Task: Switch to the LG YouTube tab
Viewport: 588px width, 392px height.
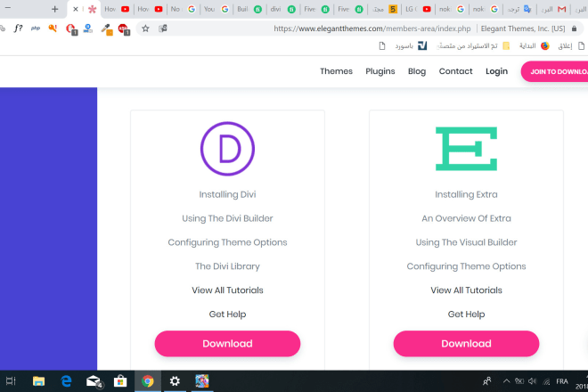Action: (418, 9)
